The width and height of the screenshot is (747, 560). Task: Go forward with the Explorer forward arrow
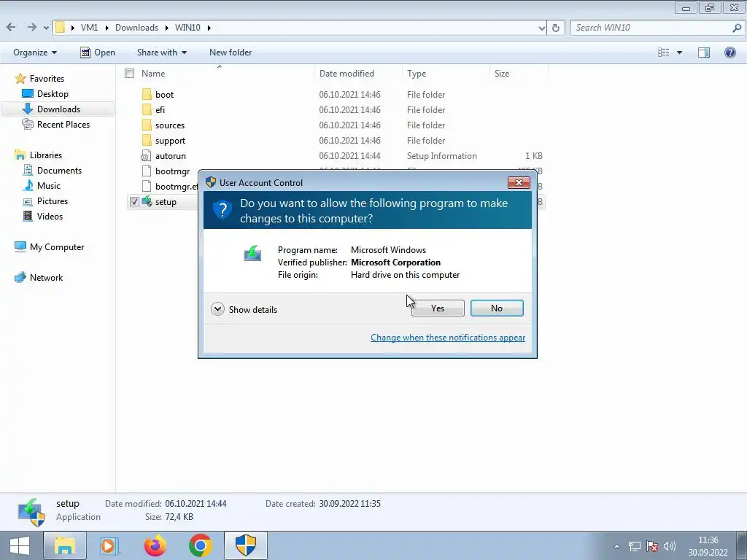pyautogui.click(x=31, y=27)
